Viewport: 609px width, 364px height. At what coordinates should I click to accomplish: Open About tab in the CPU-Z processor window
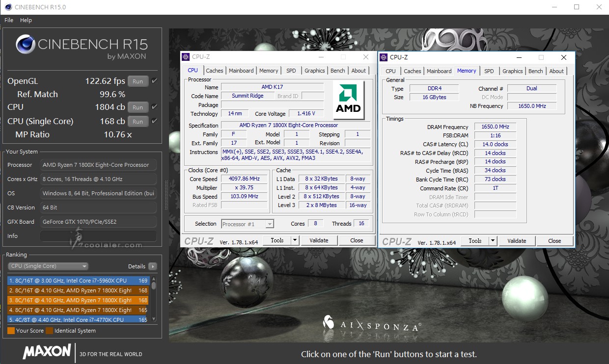(x=359, y=71)
